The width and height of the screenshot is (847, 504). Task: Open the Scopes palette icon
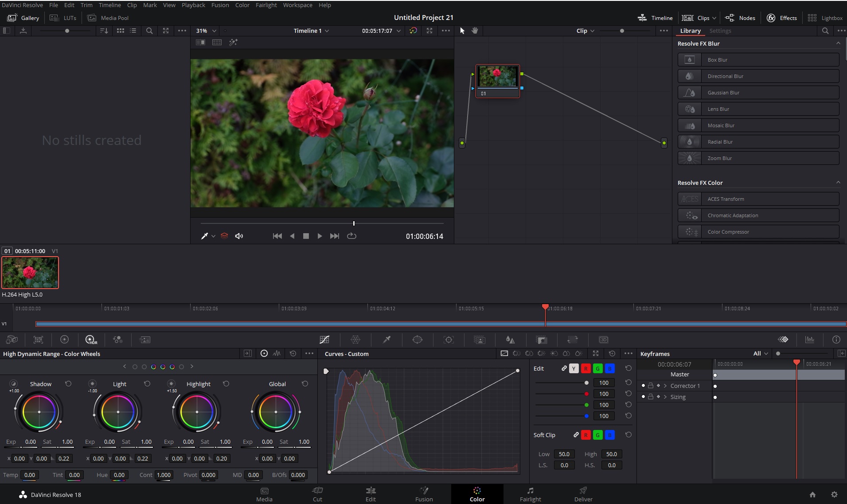point(810,340)
